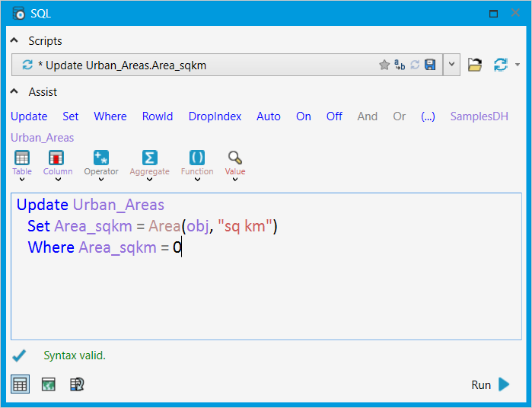The height and width of the screenshot is (408, 532).
Task: Click in the SQL editor text area
Action: (266, 266)
